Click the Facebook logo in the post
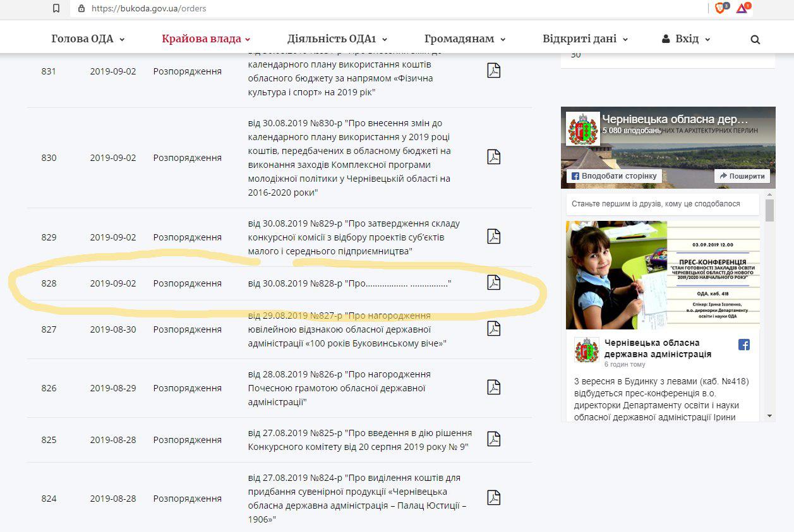Image resolution: width=794 pixels, height=532 pixels. click(744, 345)
